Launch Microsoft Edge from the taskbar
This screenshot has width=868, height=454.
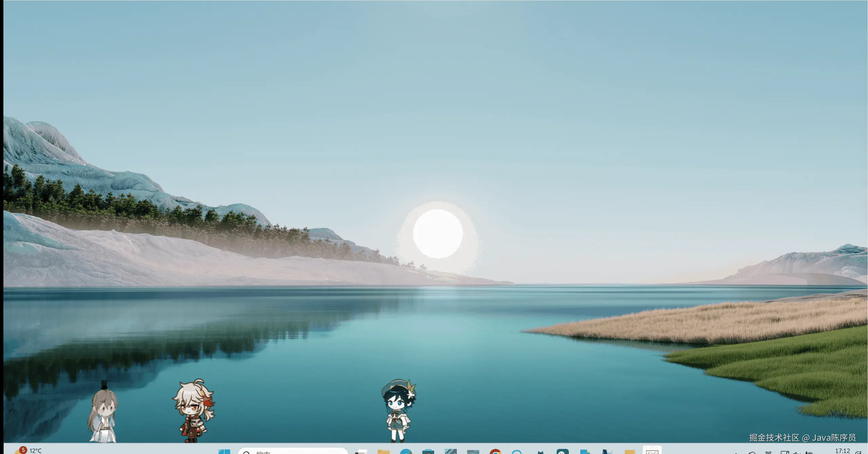(x=406, y=452)
